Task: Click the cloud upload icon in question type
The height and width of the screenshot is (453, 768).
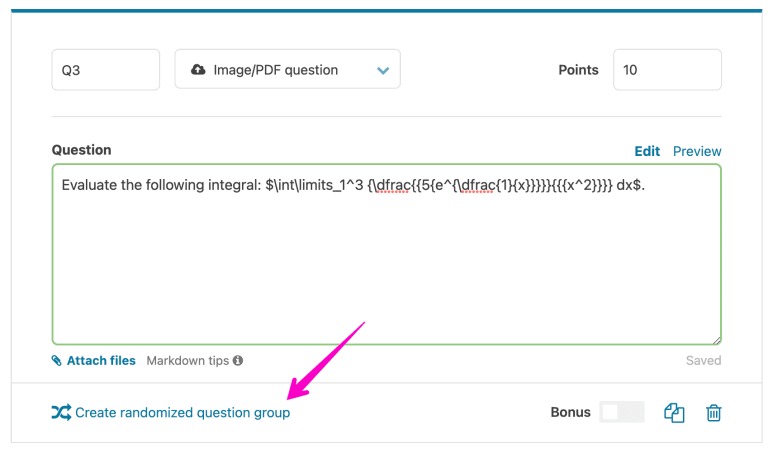Action: pos(198,70)
